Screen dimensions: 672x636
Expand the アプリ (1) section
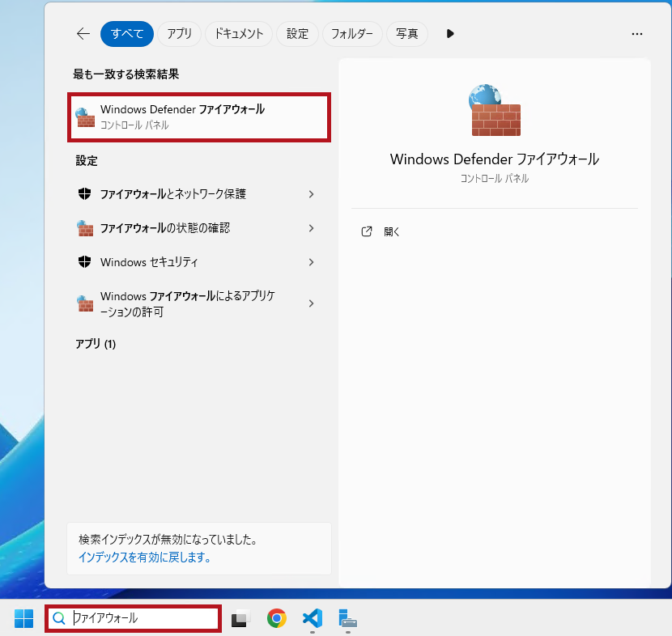(x=96, y=344)
